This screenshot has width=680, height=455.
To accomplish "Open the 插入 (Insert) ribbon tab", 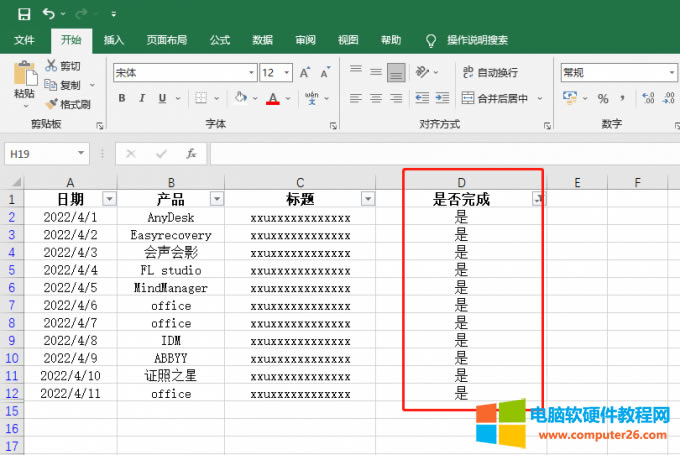I will (x=114, y=40).
